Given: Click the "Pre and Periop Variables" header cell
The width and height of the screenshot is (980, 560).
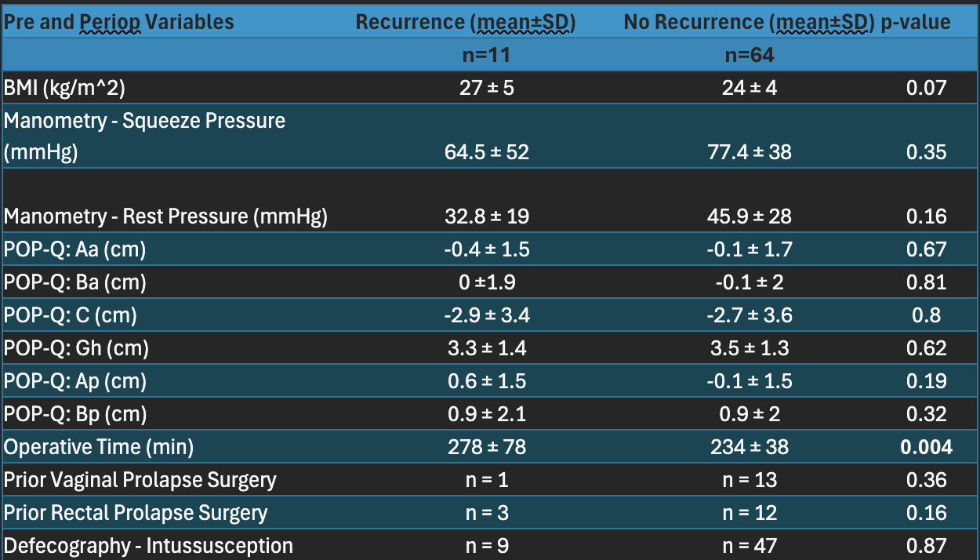Looking at the screenshot, I should [x=119, y=22].
